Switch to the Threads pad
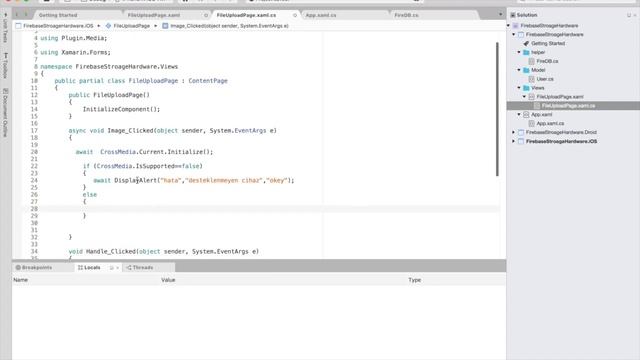This screenshot has height=360, width=640. click(x=140, y=268)
